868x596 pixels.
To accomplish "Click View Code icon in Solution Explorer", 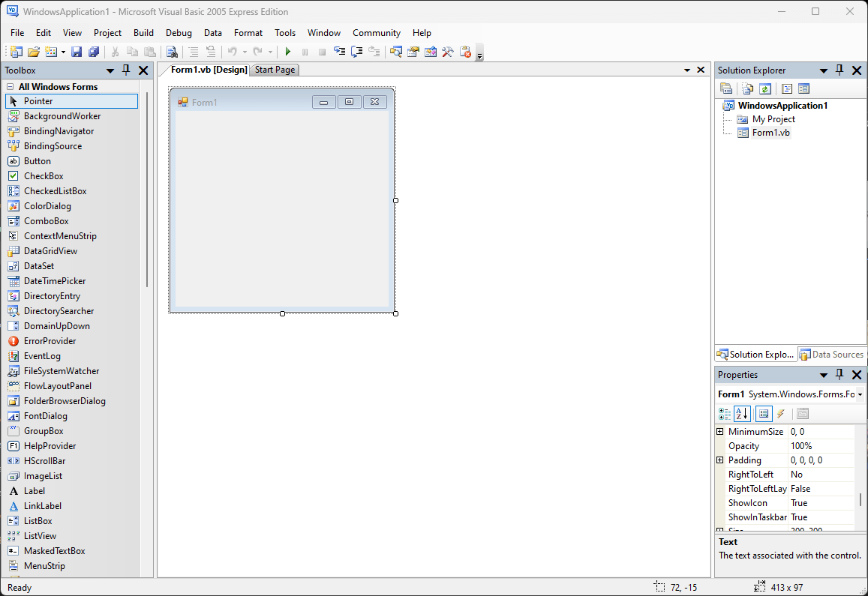I will [787, 88].
